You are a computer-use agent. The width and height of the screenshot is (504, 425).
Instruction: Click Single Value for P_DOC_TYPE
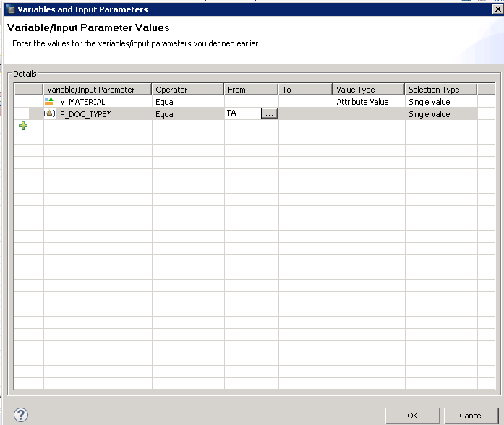[441, 114]
